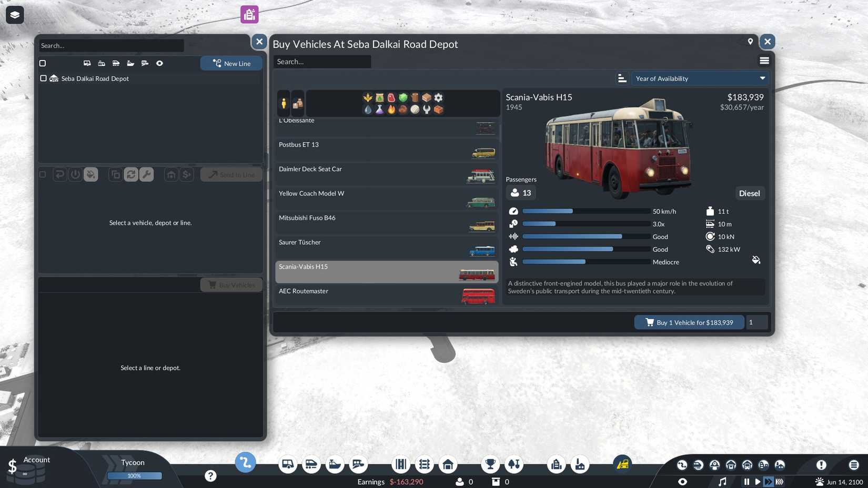
Task: Select the Saurer Tüscher vehicle
Action: pos(386,247)
